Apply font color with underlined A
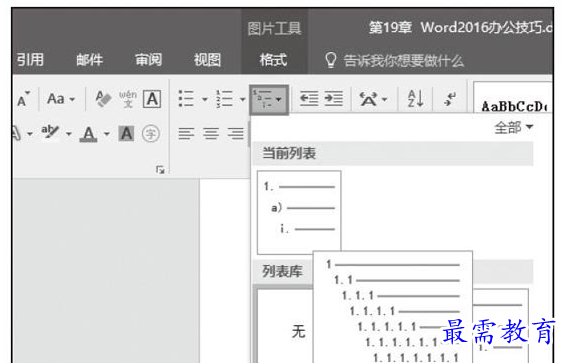564x363 pixels. (x=88, y=134)
